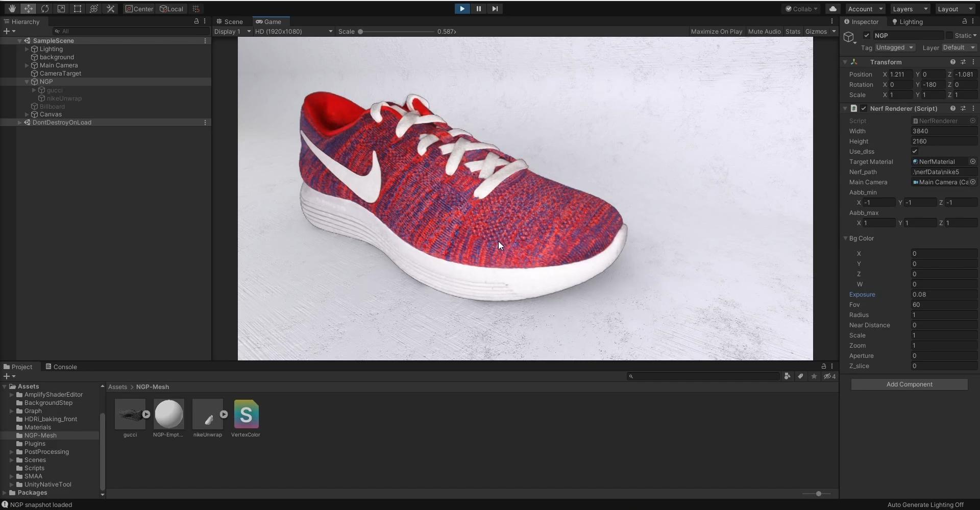This screenshot has height=510, width=980.
Task: Toggle Use_dlss checkbox
Action: [915, 151]
